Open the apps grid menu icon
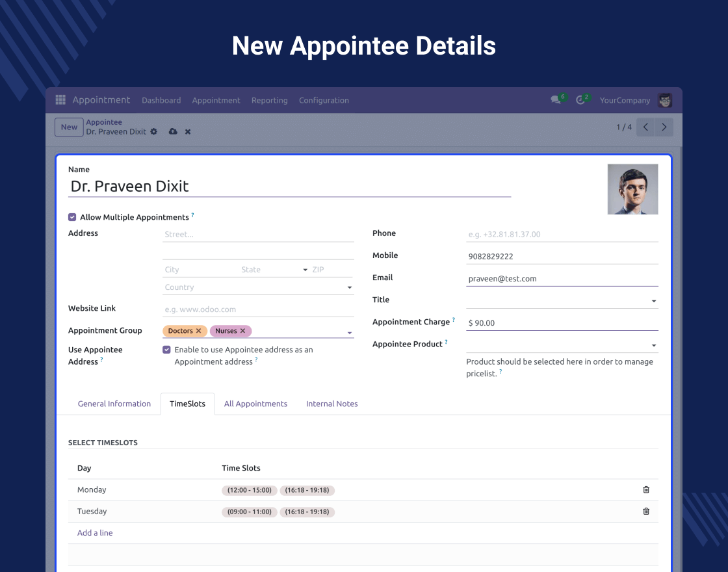Viewport: 728px width, 572px height. click(x=60, y=100)
